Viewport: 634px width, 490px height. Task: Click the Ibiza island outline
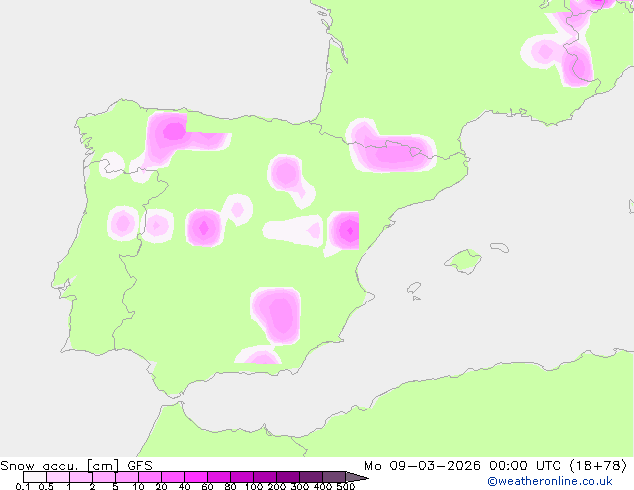point(414,288)
